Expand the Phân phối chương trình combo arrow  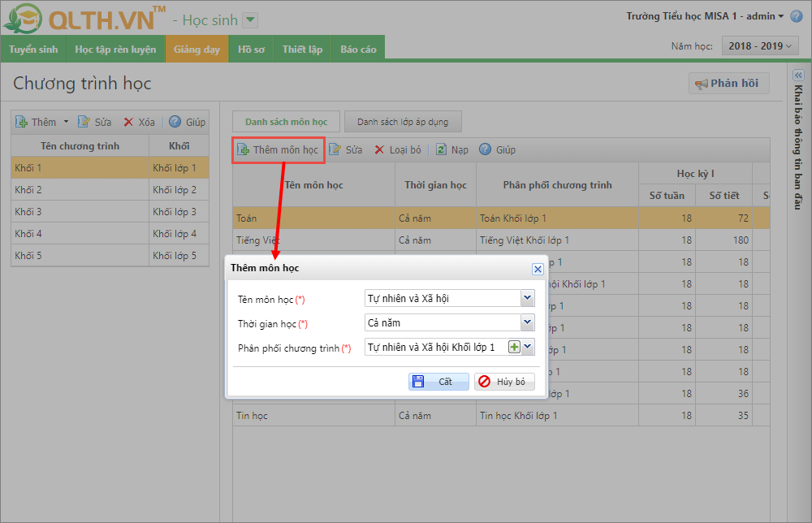[x=528, y=347]
